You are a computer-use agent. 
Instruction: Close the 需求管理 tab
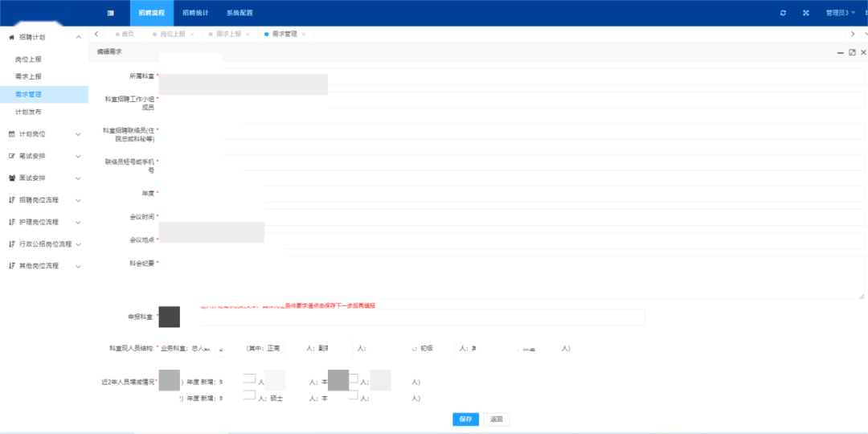click(303, 35)
